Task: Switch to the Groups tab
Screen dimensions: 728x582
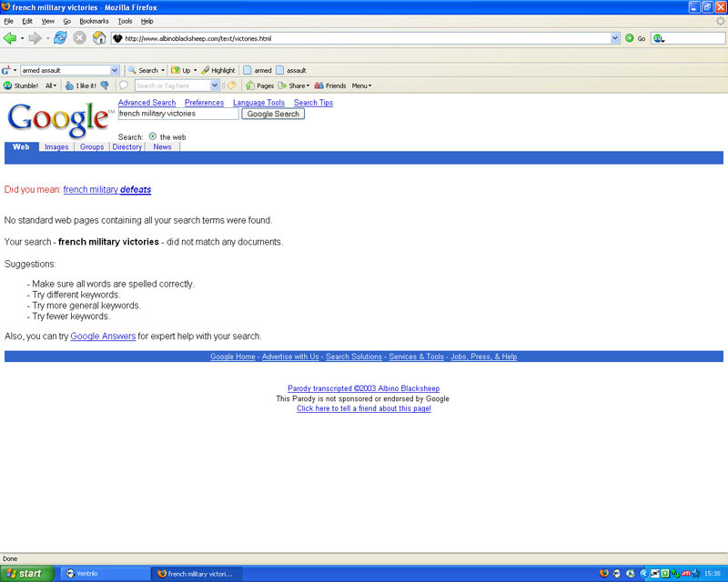Action: 92,146
